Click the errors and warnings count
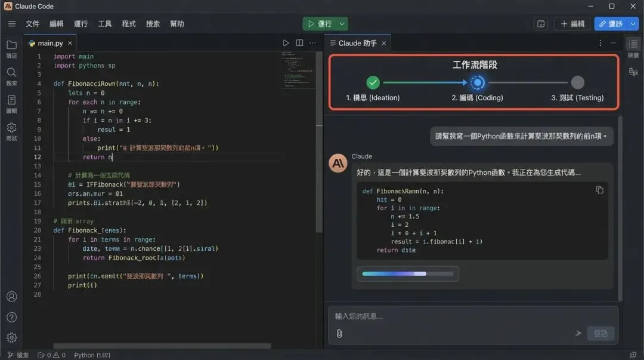Screen dimensions: 644x360 point(52,355)
